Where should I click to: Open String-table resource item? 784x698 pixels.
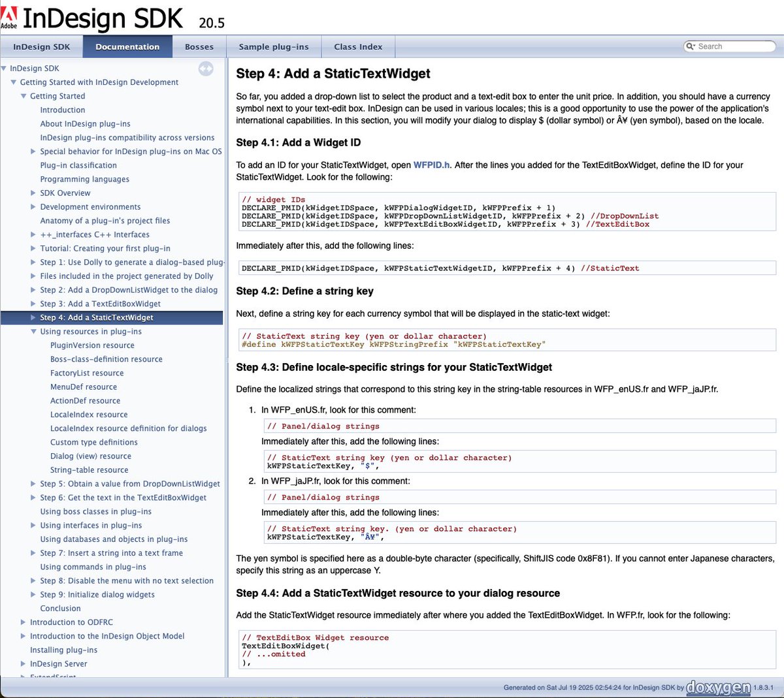pyautogui.click(x=90, y=470)
